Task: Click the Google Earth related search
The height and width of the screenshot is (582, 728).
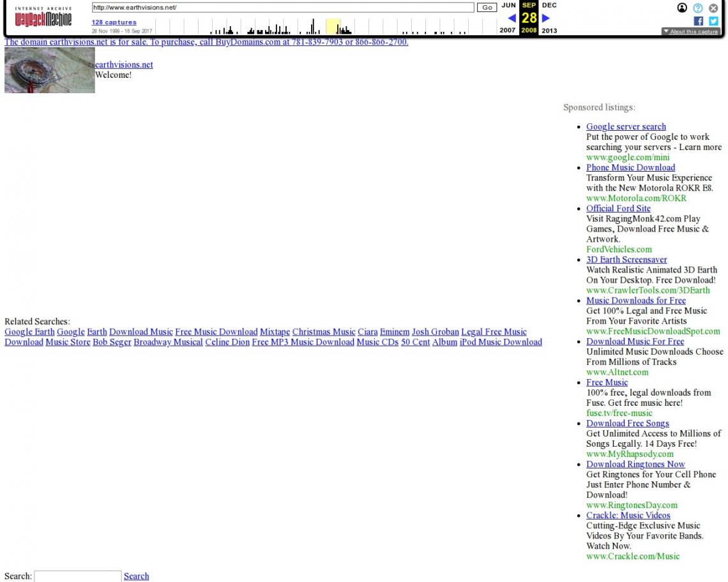Action: click(x=29, y=332)
